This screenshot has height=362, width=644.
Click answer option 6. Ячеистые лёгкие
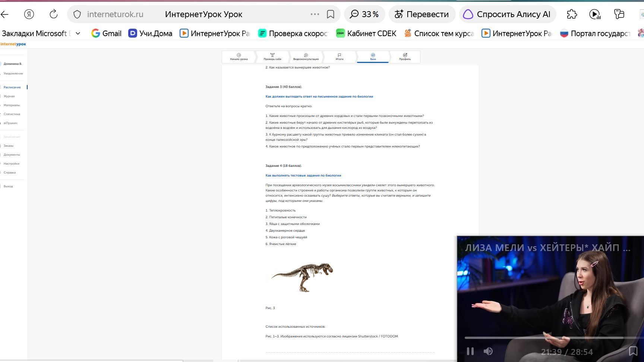281,244
